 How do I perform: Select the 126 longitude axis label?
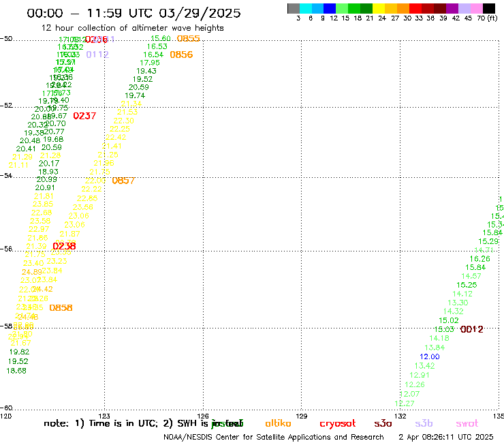pyautogui.click(x=203, y=416)
